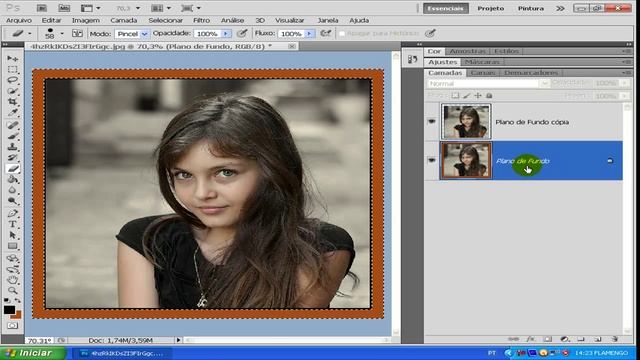Select the Move tool
This screenshot has width=640, height=360.
click(12, 59)
